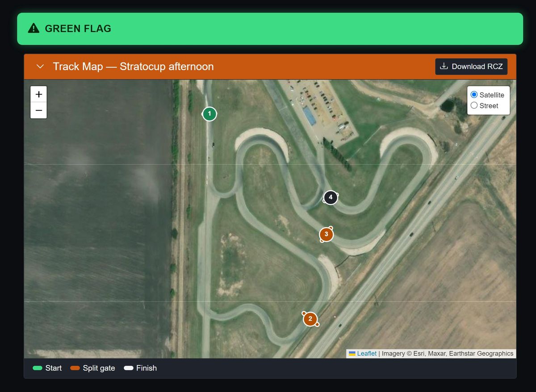
Task: Click the green start marker 1
Action: pyautogui.click(x=209, y=114)
